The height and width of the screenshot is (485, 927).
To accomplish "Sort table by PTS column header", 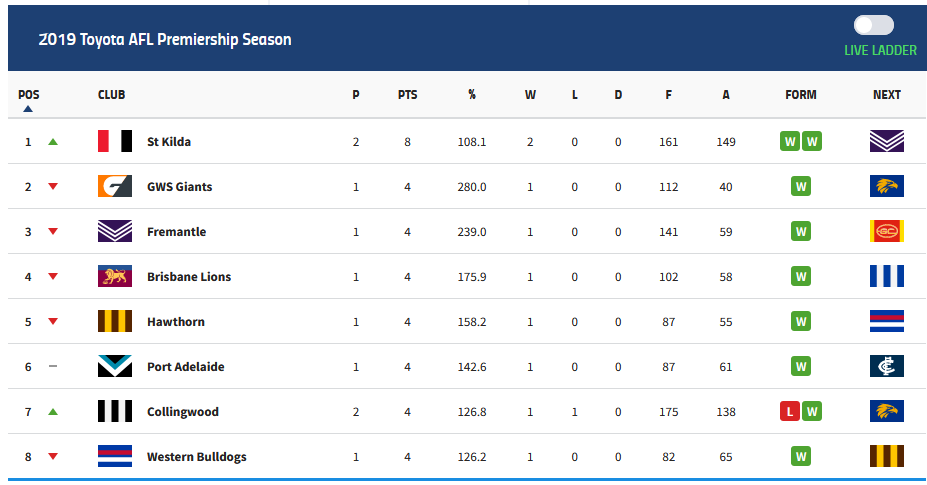I will coord(407,95).
